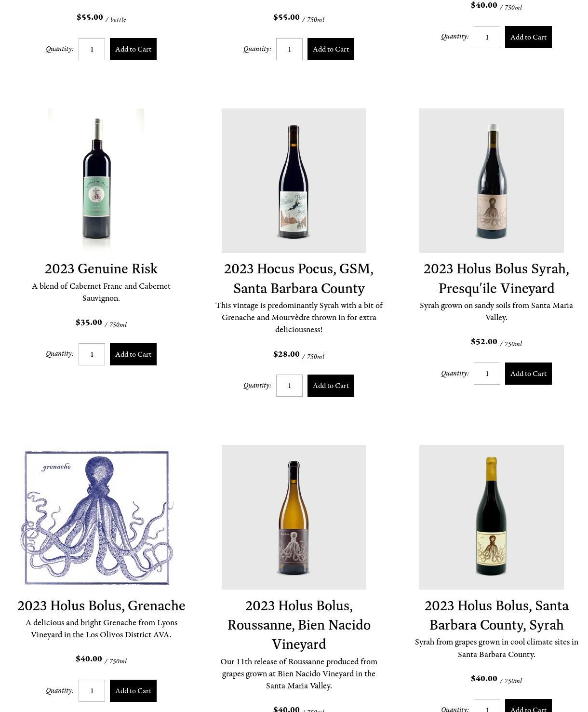588x712 pixels.
Task: Open Holus Bolus Santa Barbara County Syrah title
Action: [496, 615]
